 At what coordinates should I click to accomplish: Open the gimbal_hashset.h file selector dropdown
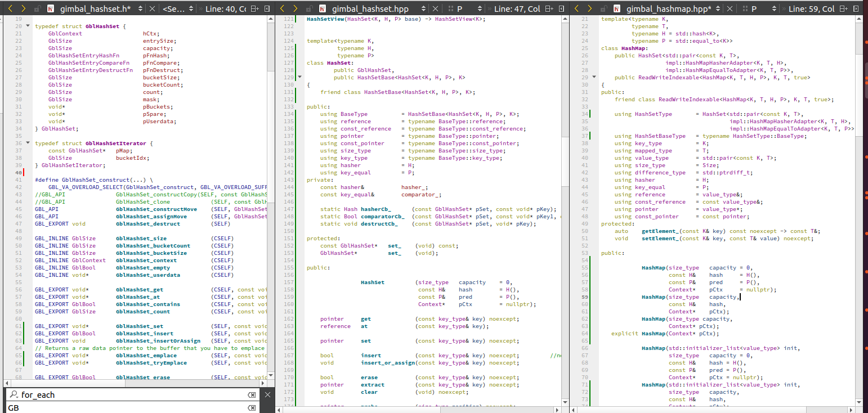141,9
